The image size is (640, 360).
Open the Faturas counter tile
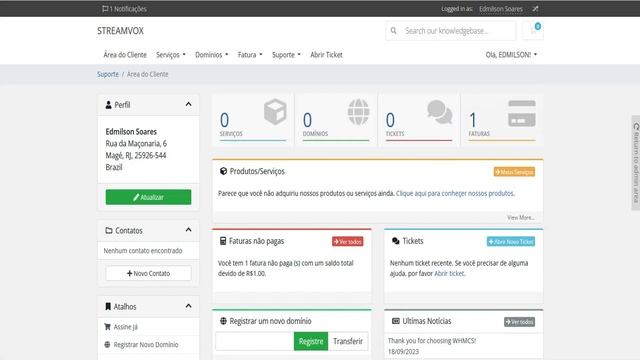tap(502, 119)
